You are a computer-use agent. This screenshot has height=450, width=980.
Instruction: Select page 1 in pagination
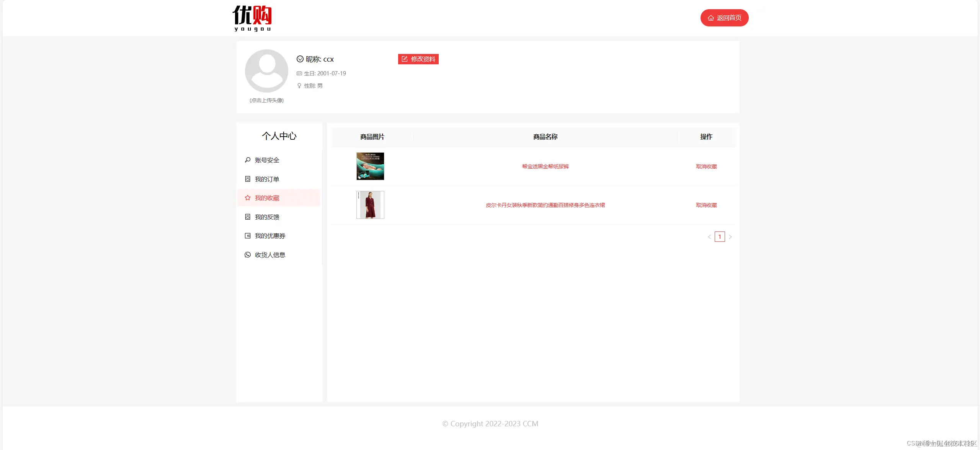720,237
